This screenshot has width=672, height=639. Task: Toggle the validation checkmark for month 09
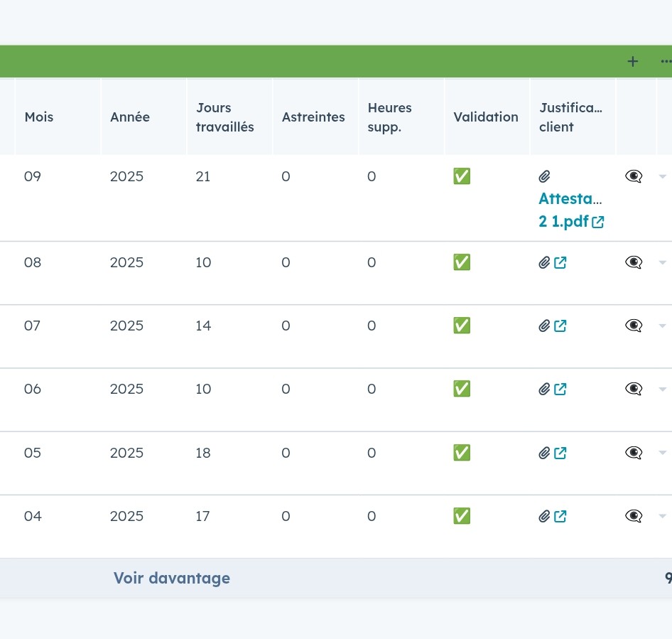click(x=462, y=176)
